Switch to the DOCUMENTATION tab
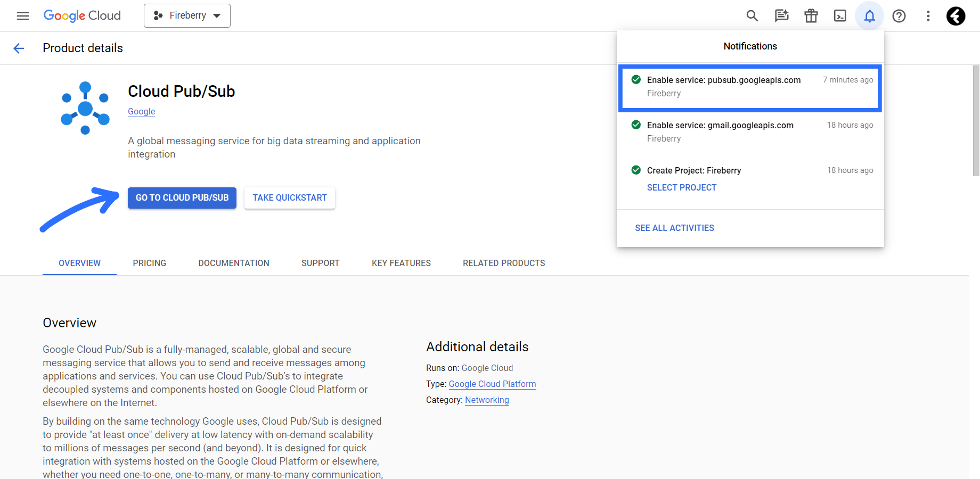This screenshot has width=980, height=479. [234, 263]
